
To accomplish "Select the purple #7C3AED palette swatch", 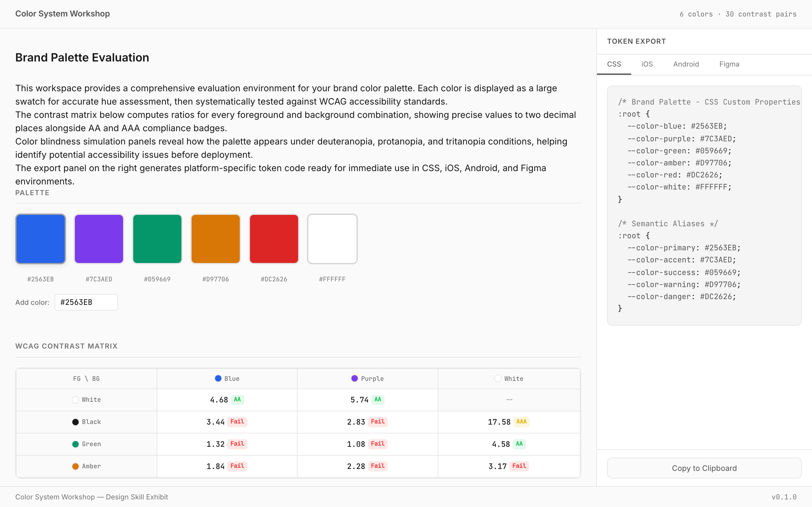I will (x=99, y=239).
